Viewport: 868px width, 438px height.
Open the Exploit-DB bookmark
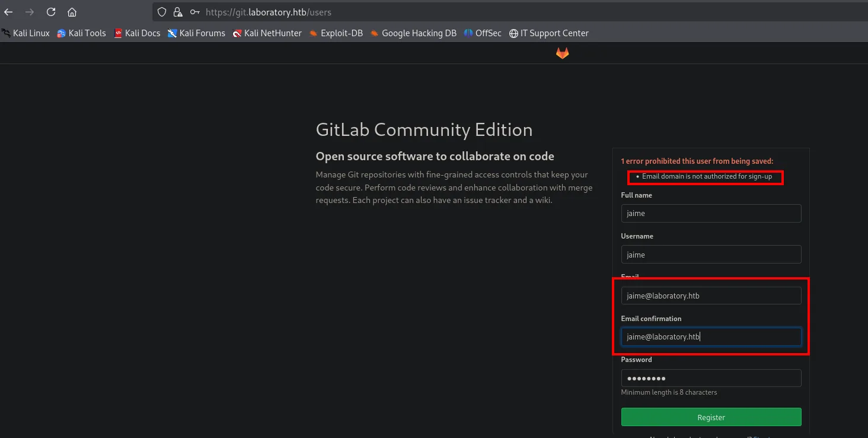pos(336,33)
